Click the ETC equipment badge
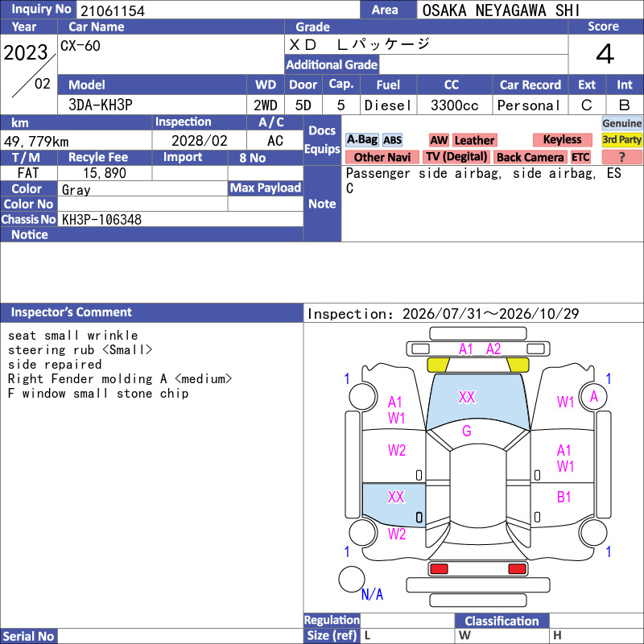This screenshot has width=644, height=644. tap(580, 157)
